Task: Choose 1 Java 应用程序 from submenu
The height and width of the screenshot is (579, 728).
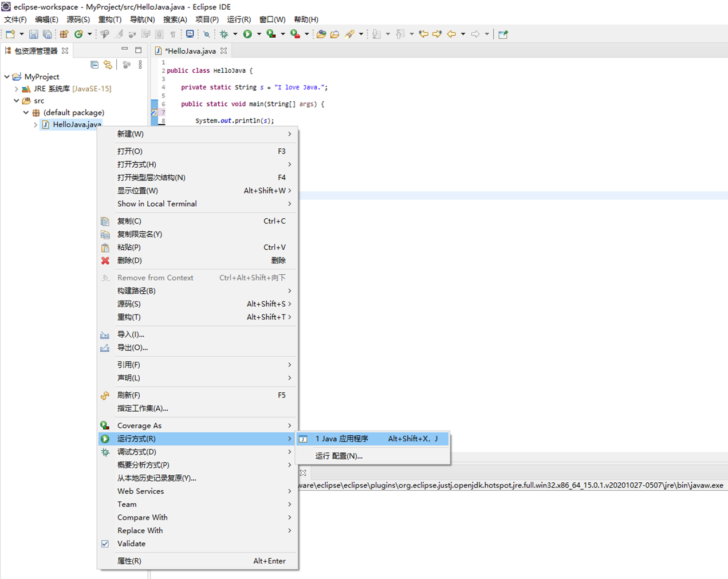Action: pos(373,439)
